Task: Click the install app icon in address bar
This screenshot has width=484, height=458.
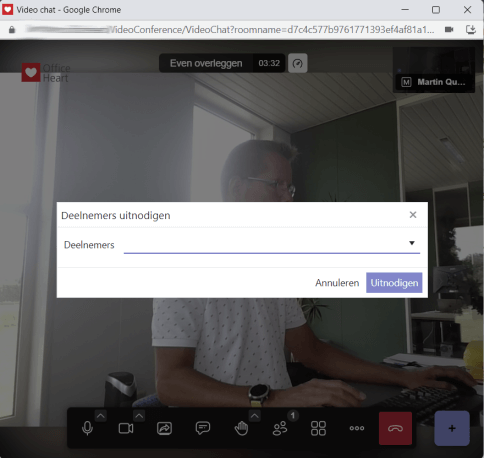Action: coord(471,30)
